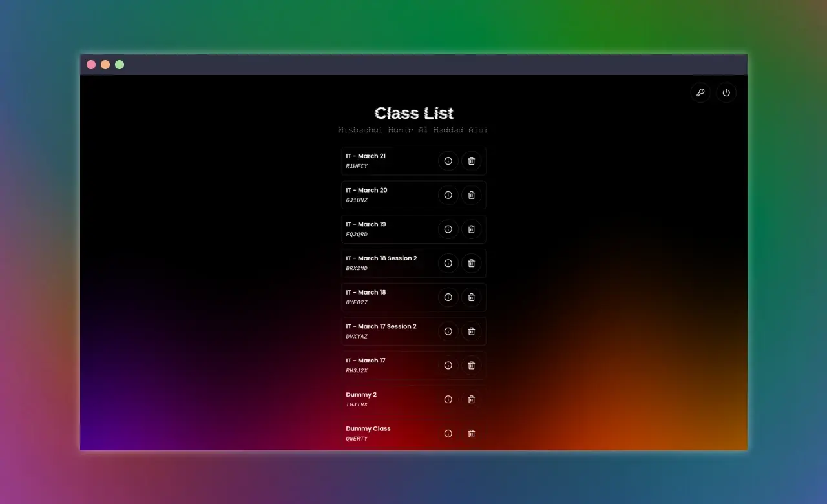
Task: Open info for Dummy 2
Action: 448,399
